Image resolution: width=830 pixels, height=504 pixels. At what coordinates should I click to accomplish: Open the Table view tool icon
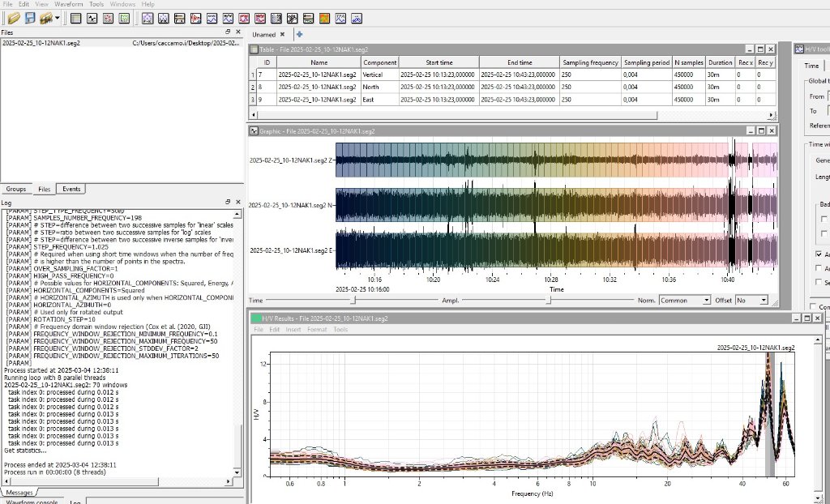(x=75, y=17)
